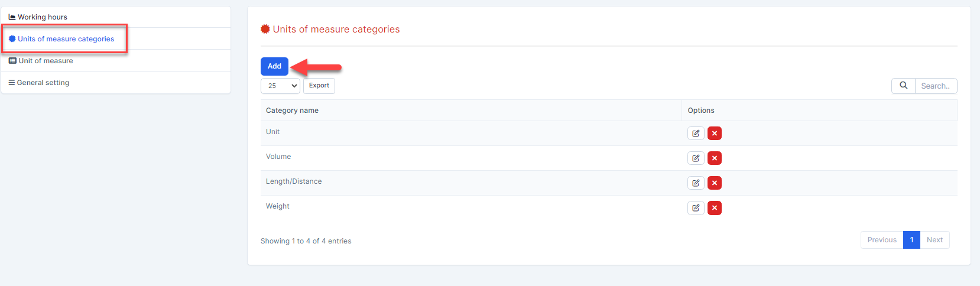Focus the Search input field
This screenshot has height=286, width=980.
pos(936,86)
